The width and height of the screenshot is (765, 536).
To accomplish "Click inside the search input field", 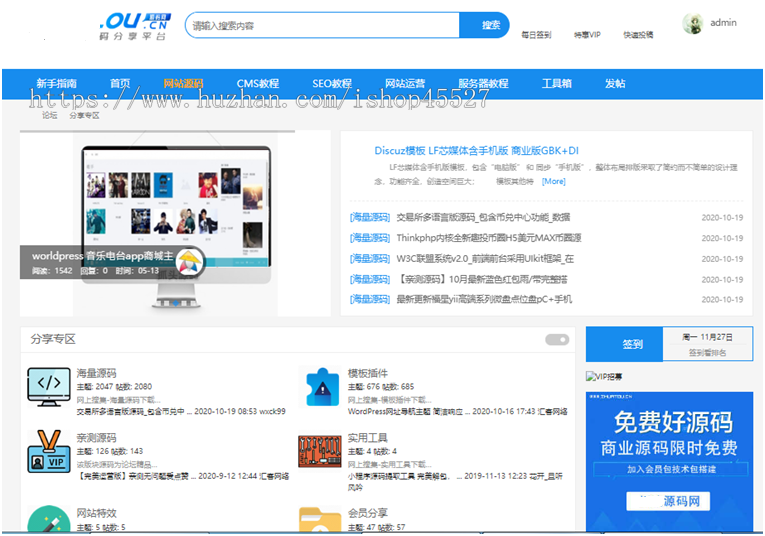I will point(322,25).
